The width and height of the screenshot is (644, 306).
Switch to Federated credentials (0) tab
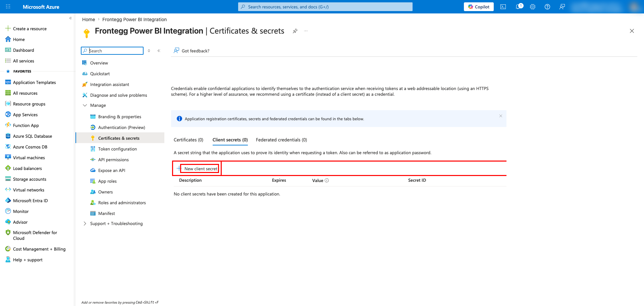coord(281,140)
